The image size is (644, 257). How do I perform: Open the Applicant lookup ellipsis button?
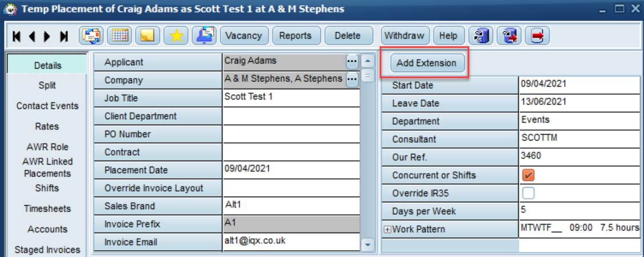coord(352,61)
